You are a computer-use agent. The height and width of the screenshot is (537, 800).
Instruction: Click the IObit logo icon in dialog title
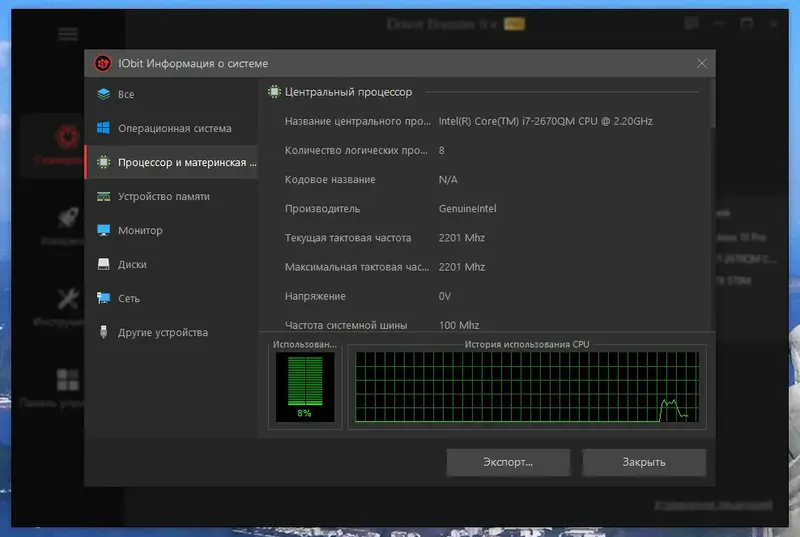(103, 63)
